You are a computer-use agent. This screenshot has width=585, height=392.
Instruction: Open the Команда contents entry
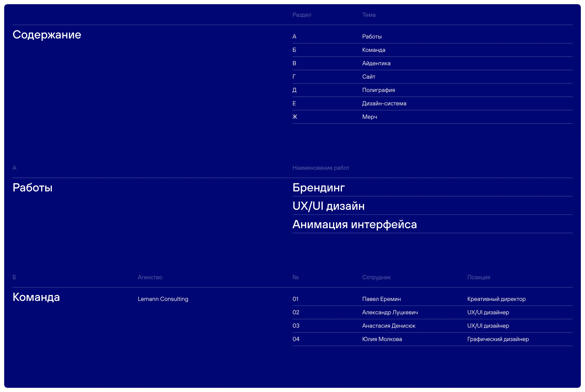(x=374, y=50)
